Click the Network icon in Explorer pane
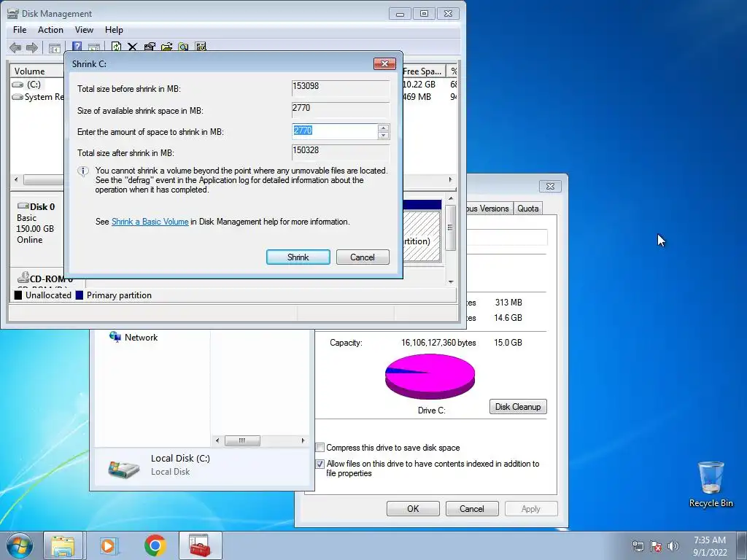The image size is (747, 560). (x=115, y=337)
